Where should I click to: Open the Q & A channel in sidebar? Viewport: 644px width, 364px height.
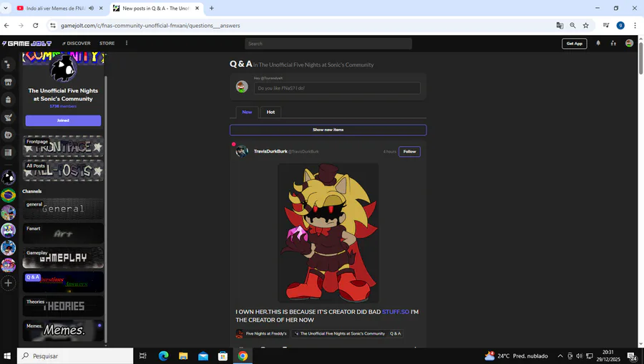click(x=63, y=282)
